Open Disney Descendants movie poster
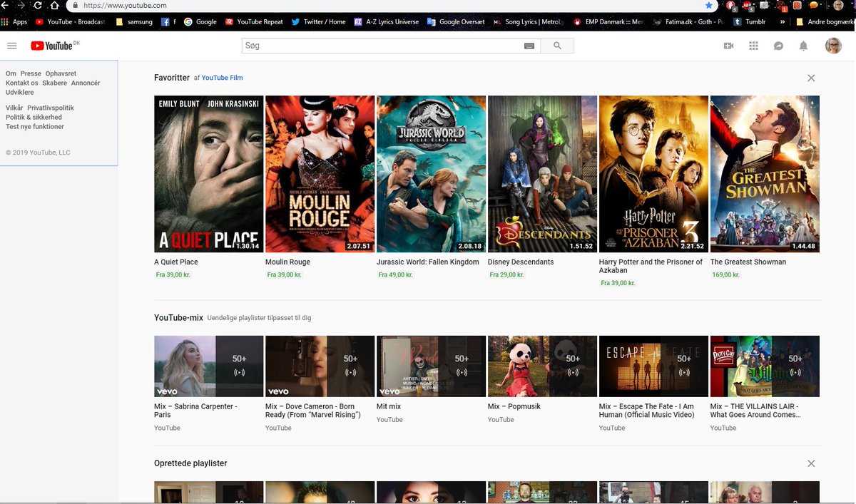The image size is (856, 504). click(x=542, y=174)
